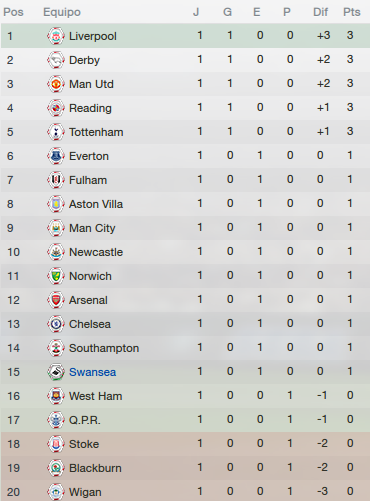Viewport: 370px width, 501px height.
Task: Sort table by Pts column header
Action: coord(352,12)
